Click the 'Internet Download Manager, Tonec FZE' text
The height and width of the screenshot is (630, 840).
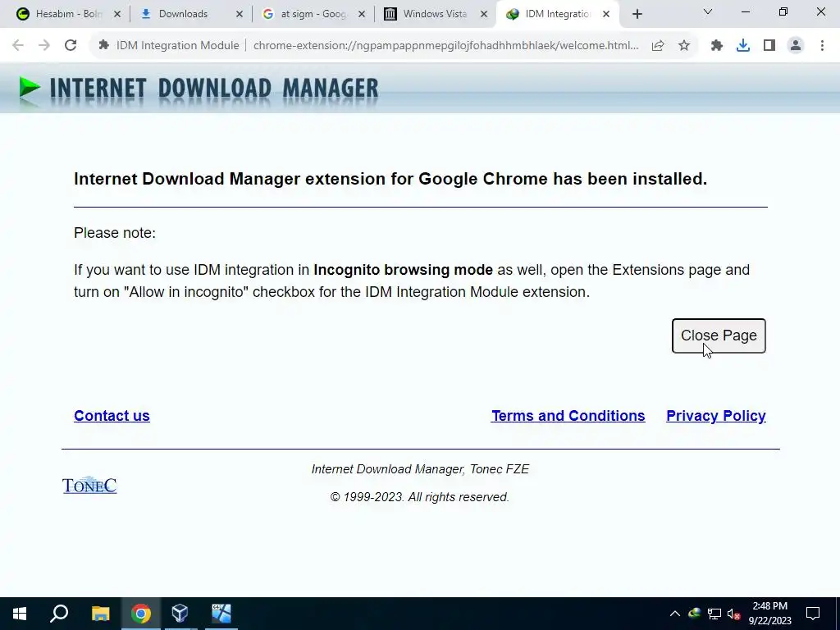coord(420,469)
